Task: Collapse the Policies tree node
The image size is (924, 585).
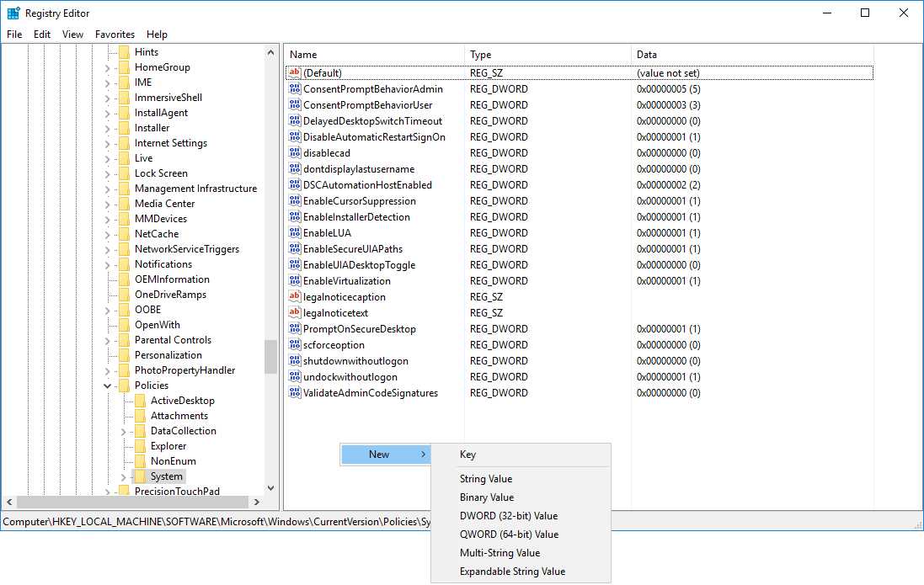Action: 107,386
